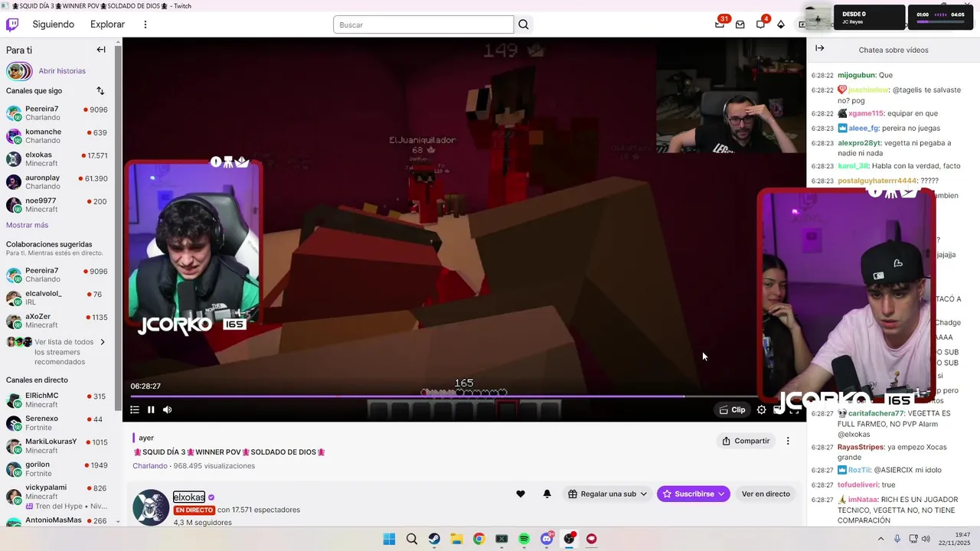This screenshot has width=980, height=551.
Task: Expand Ver lista de todos los streamers recomendados
Action: coord(57,352)
